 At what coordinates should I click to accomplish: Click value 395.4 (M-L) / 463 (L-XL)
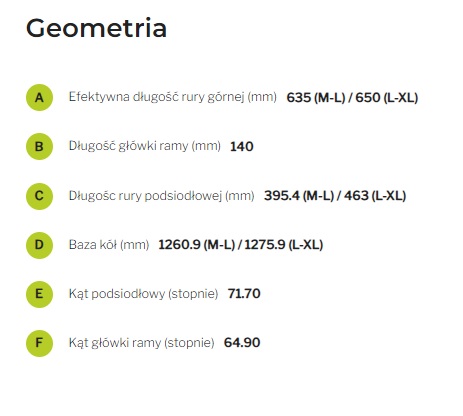point(335,196)
